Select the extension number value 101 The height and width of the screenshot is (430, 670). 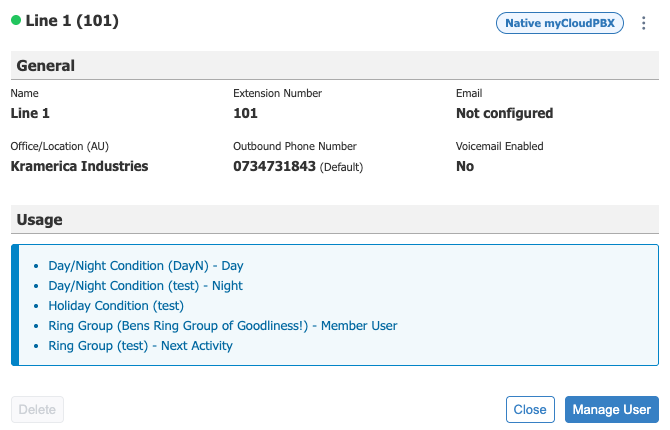point(245,113)
